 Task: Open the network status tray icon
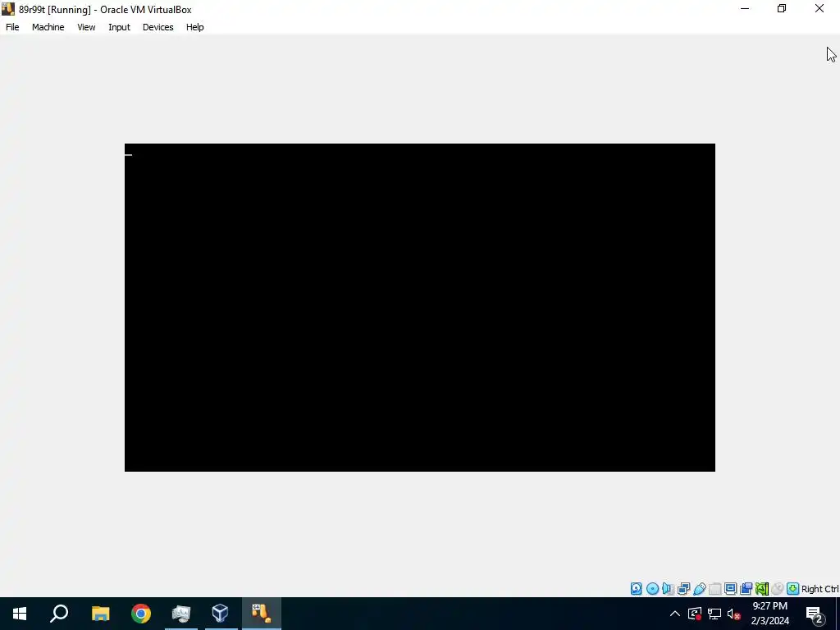[x=714, y=614]
